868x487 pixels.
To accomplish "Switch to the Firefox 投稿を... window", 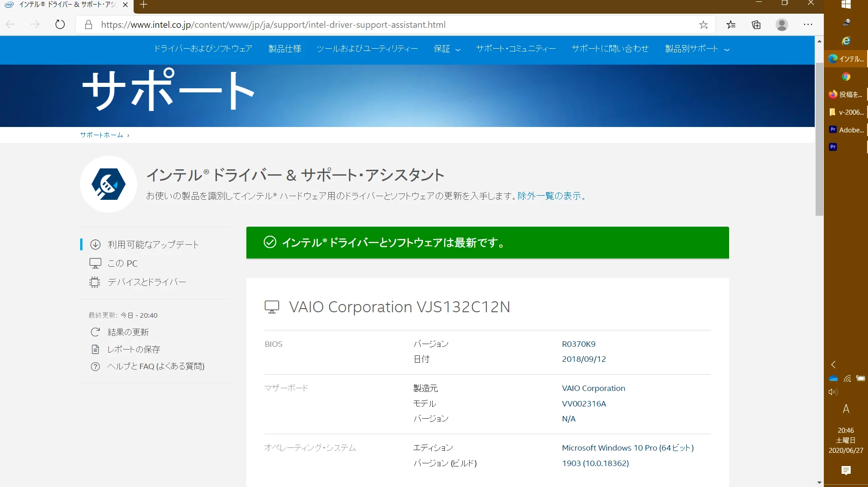I will coord(846,94).
